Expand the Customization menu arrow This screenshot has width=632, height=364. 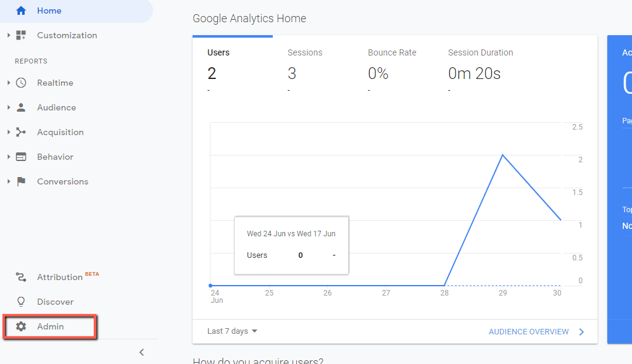click(x=9, y=35)
